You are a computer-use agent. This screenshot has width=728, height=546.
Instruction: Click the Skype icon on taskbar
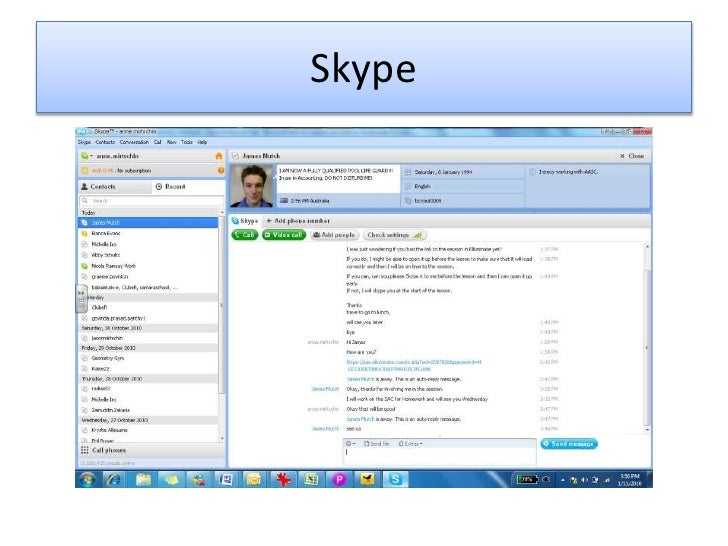395,479
